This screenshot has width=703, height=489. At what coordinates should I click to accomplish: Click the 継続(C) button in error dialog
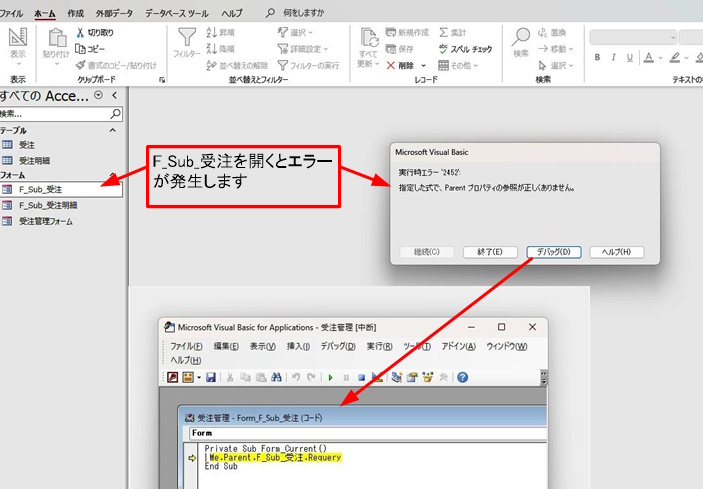(427, 252)
